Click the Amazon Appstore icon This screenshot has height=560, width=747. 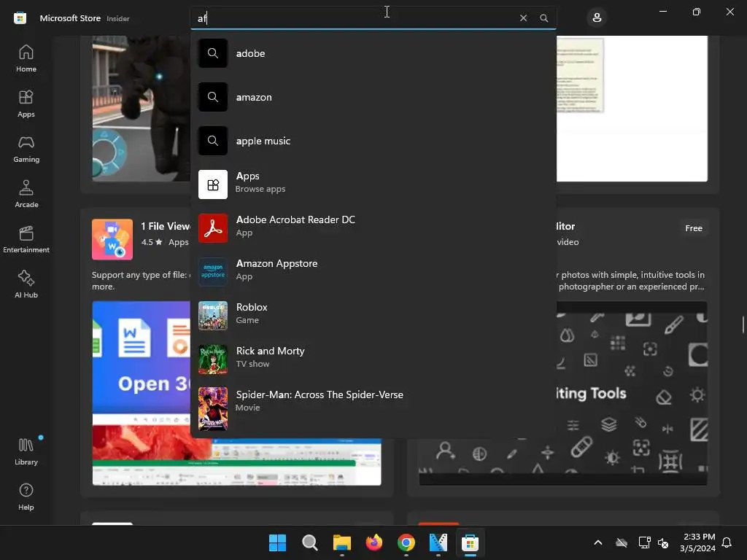coord(213,272)
